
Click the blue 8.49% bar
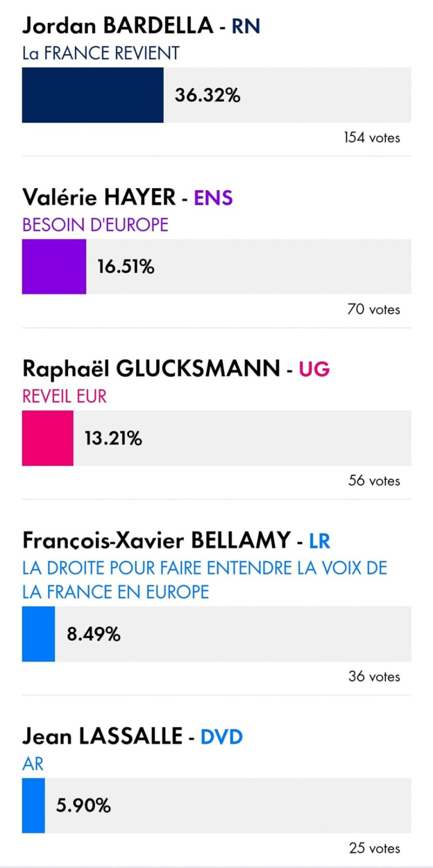tap(38, 634)
